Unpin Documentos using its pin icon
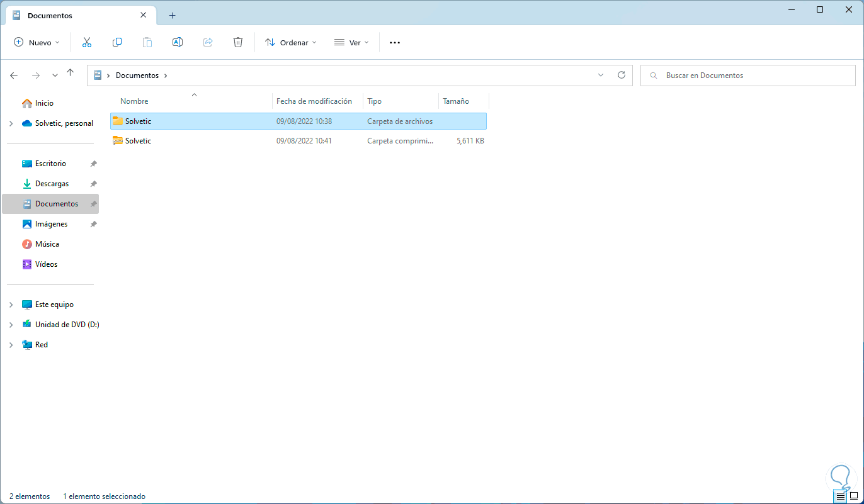 tap(93, 204)
